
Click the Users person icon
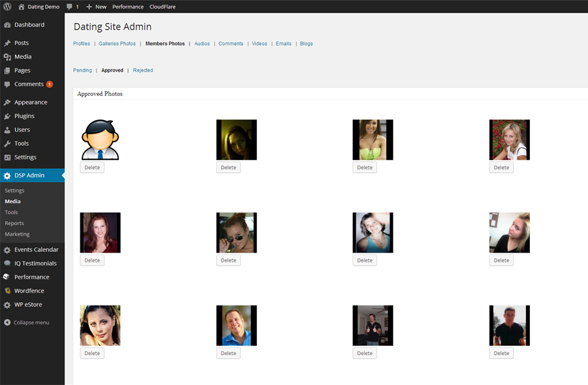coord(7,130)
